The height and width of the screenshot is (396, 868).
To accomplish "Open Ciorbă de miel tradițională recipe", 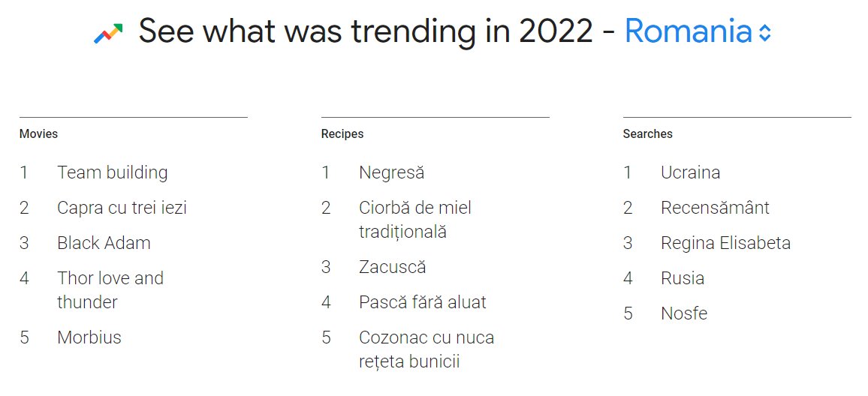I will pyautogui.click(x=415, y=220).
